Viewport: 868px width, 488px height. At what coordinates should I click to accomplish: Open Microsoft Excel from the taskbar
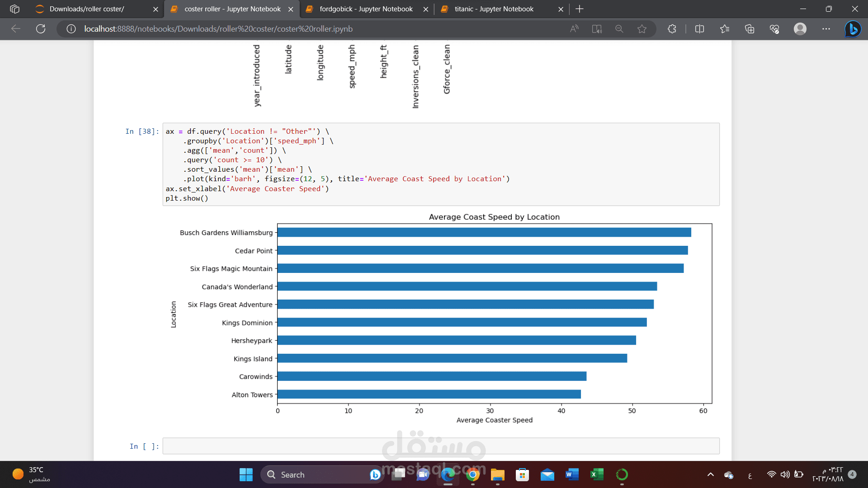pos(597,474)
